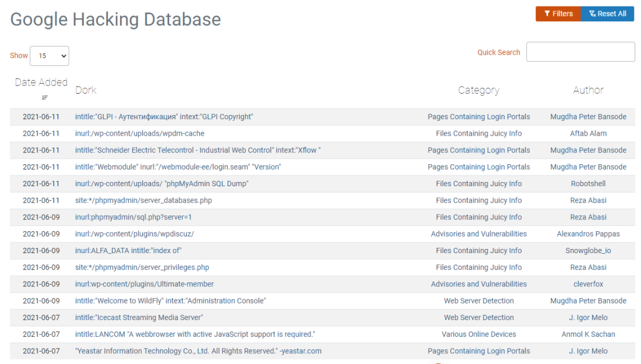Image resolution: width=641 pixels, height=364 pixels.
Task: Click Mugdha Peter Bansode in WildFly row
Action: point(588,301)
